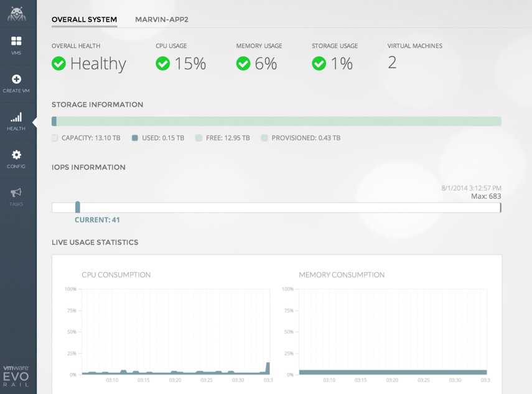Click the Used 0.15 TB legend swatch
Screen dimensions: 532x394
[x=134, y=138]
